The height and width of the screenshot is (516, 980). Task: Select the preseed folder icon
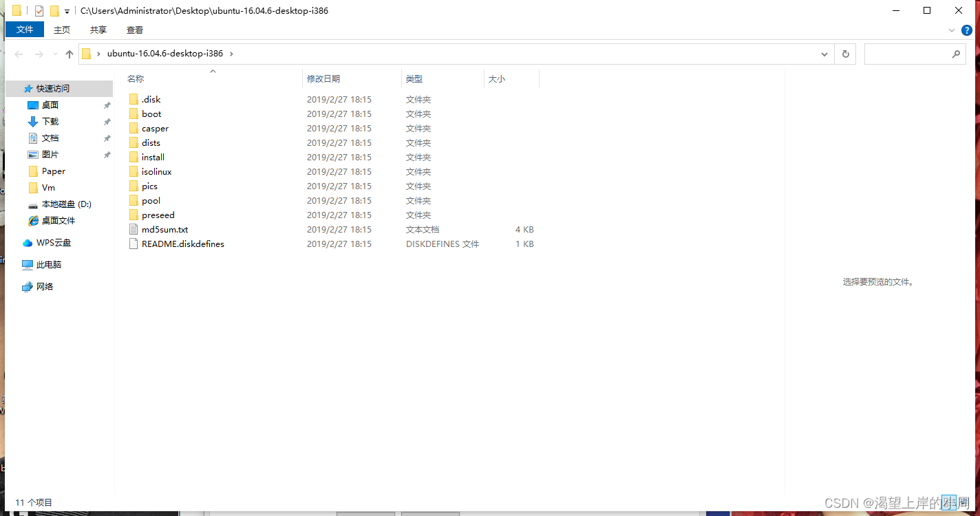pos(134,215)
